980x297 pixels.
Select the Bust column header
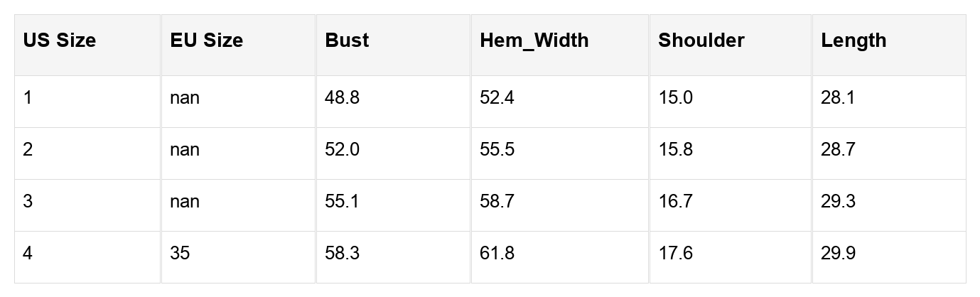tap(347, 40)
